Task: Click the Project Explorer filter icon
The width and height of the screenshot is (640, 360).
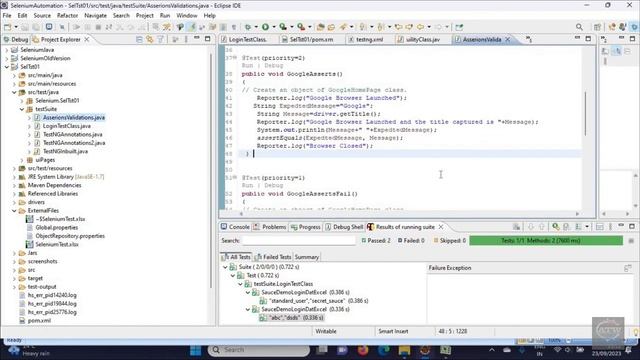Action: coord(160,39)
